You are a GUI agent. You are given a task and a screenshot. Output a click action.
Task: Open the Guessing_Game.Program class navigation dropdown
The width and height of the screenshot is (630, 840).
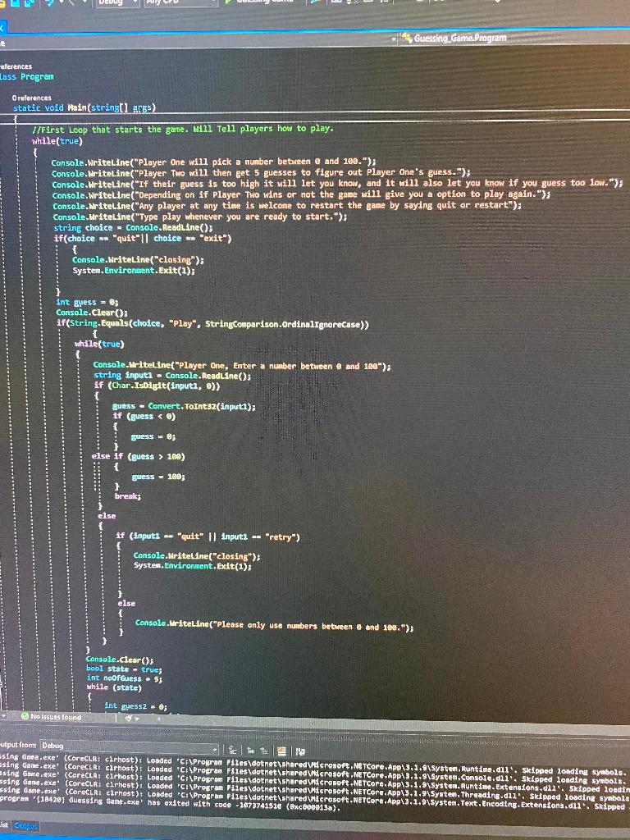[x=514, y=38]
